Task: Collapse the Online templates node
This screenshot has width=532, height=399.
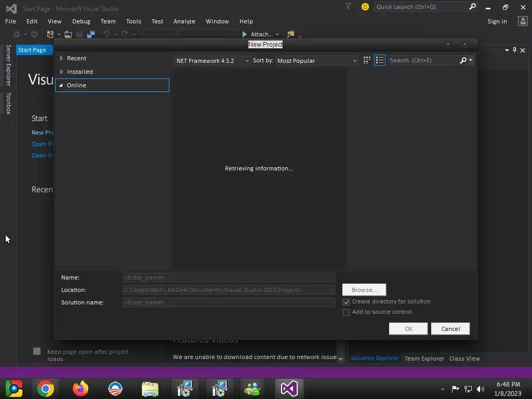Action: pos(61,86)
